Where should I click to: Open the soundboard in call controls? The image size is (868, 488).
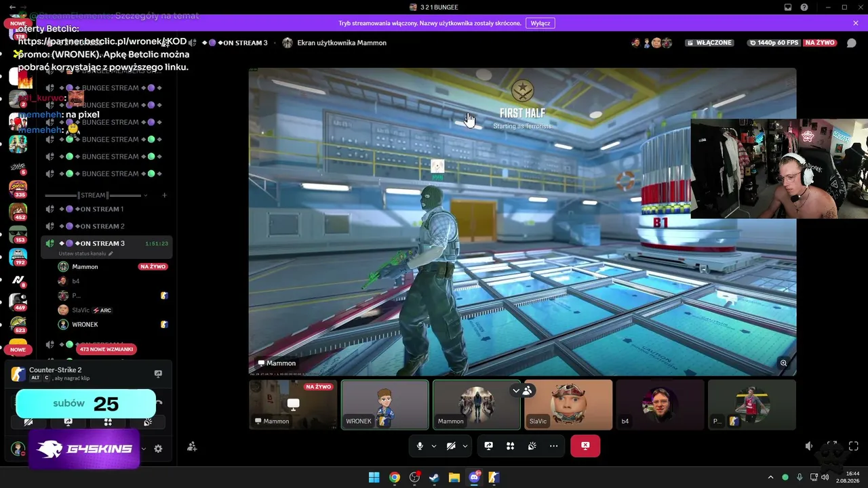pos(532,446)
